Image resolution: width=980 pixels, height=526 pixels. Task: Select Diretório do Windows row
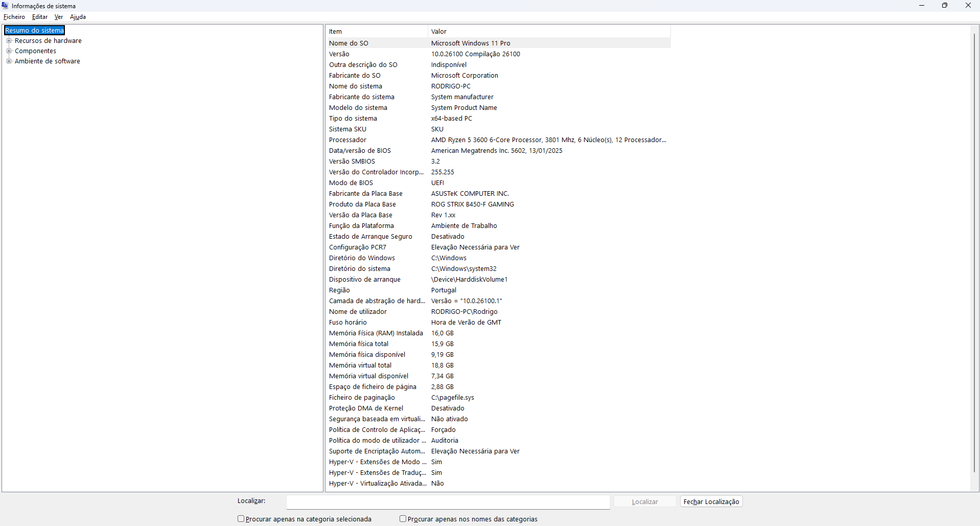click(x=498, y=258)
